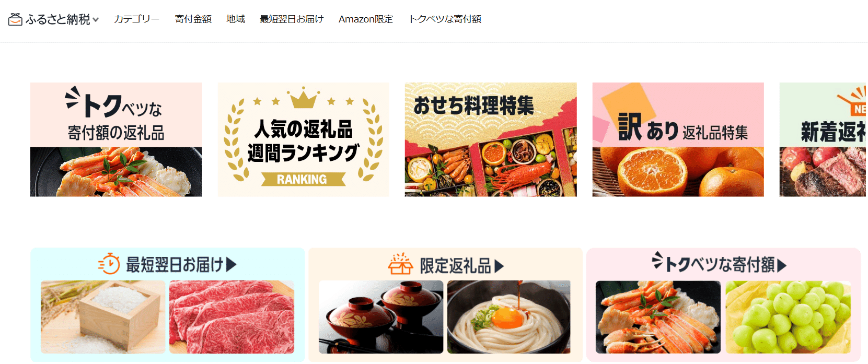Open the トクベツな寄付額の返礼品 crab banner
This screenshot has height=364, width=868.
[116, 139]
